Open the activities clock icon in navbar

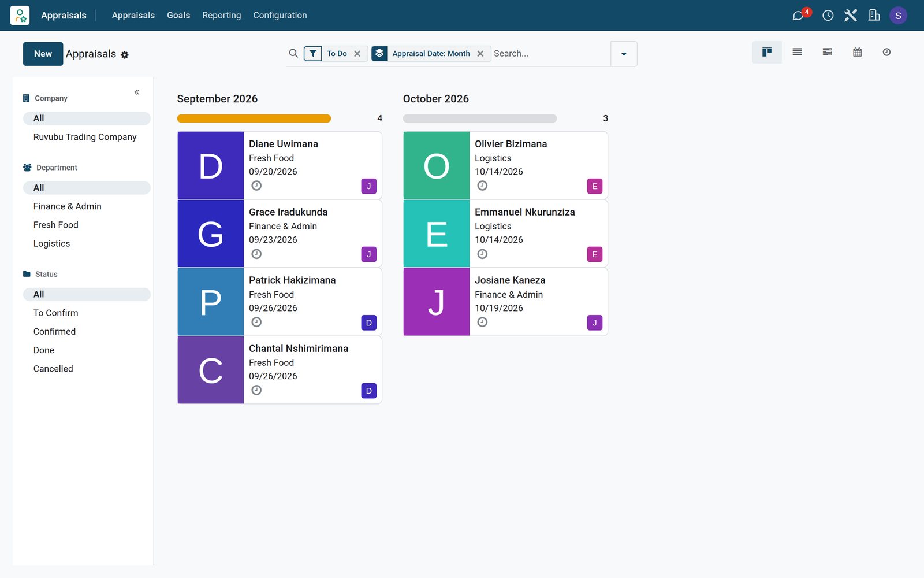point(828,16)
